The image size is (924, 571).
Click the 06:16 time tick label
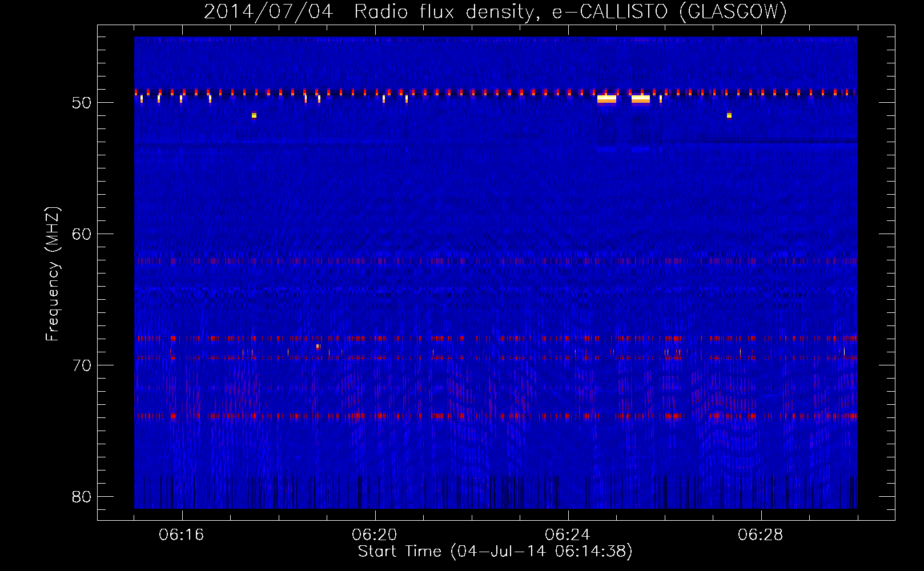182,534
